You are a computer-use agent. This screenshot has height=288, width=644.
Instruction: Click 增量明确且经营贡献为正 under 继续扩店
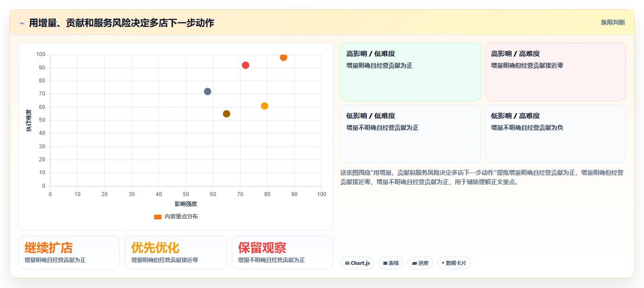tap(55, 260)
